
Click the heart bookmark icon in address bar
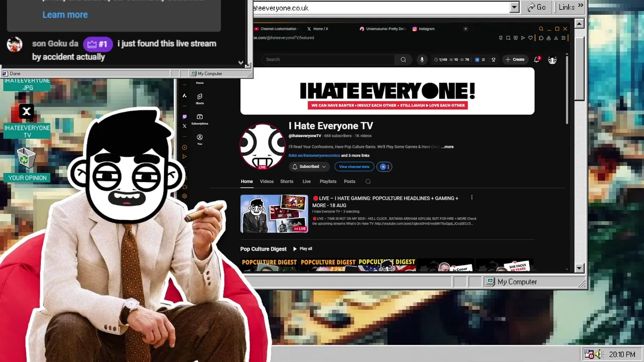tap(530, 38)
